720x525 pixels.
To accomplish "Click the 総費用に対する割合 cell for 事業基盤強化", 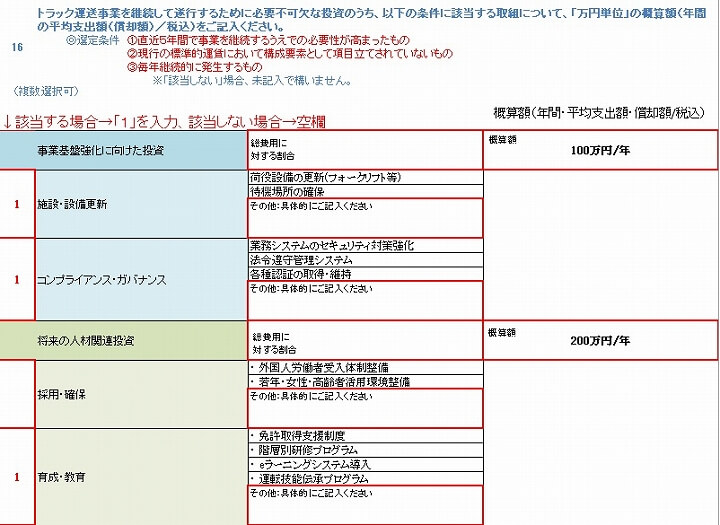I will [x=365, y=150].
